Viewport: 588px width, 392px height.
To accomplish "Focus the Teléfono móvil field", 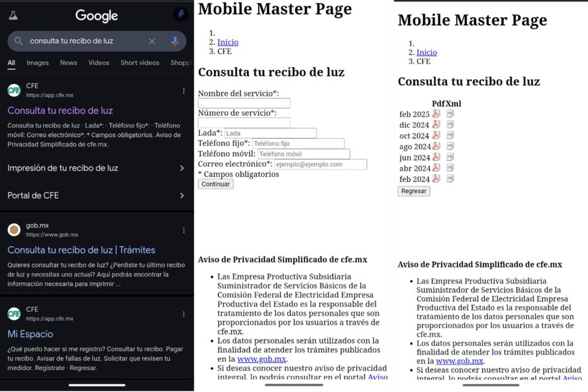I will (303, 154).
